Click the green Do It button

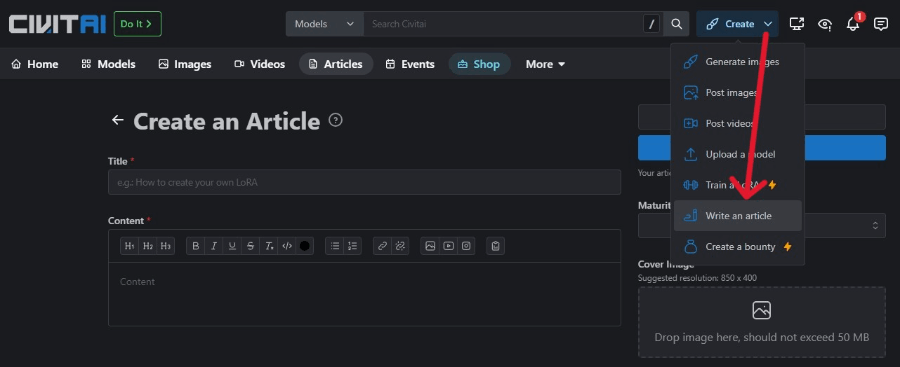point(138,24)
